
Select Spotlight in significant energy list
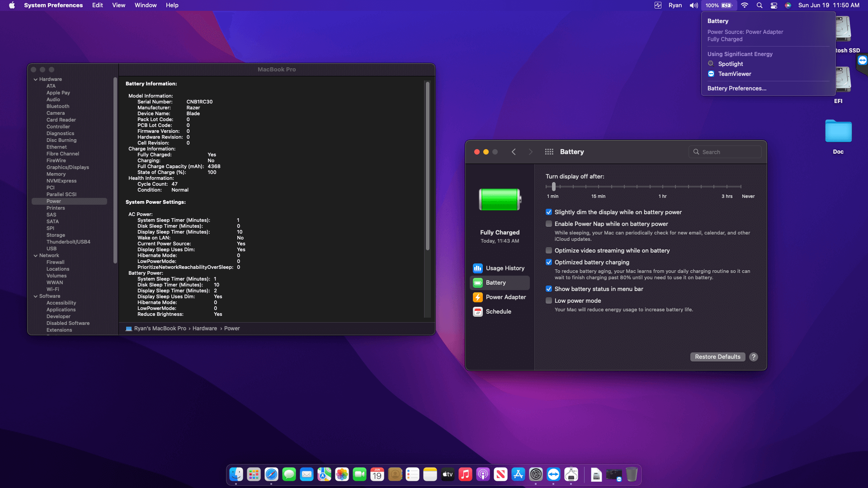tap(730, 64)
